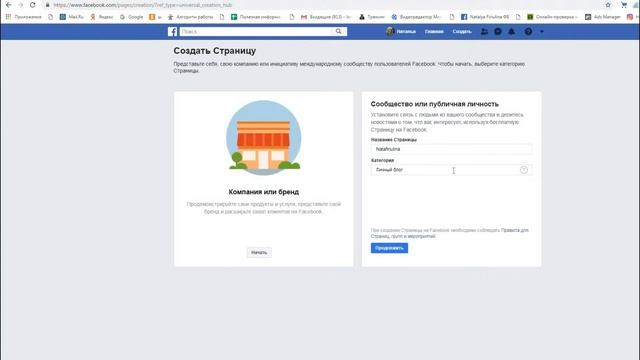This screenshot has height=360, width=640.
Task: Click the Сообщество или публичная личность heading
Action: click(434, 104)
